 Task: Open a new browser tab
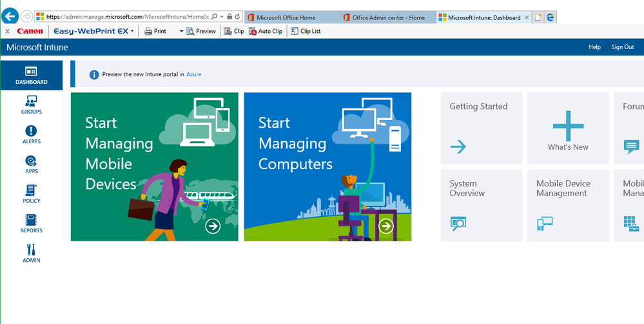[538, 17]
